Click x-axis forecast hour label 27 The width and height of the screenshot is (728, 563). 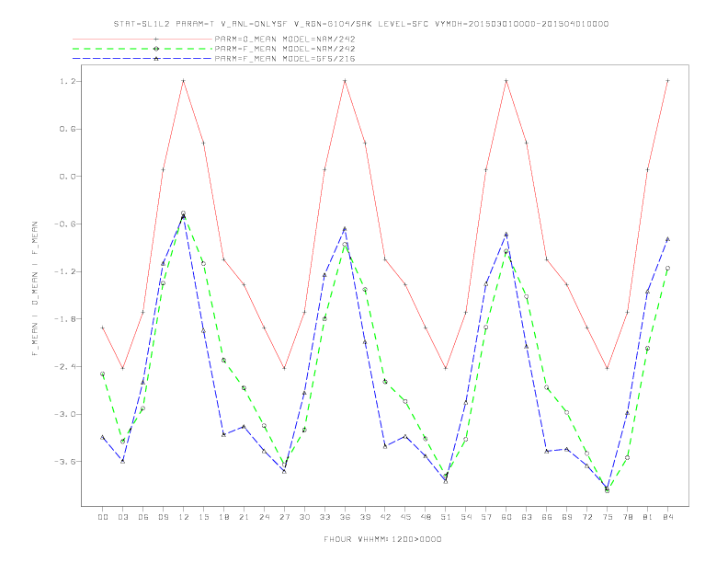284,517
